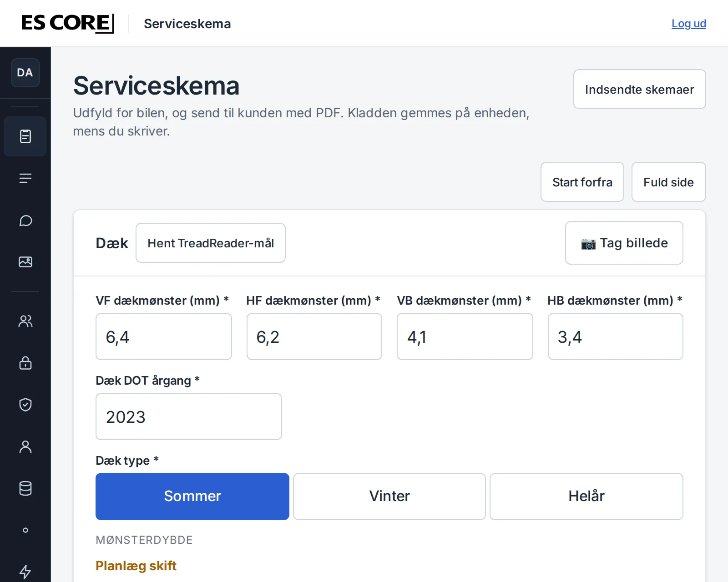The height and width of the screenshot is (582, 728).
Task: Click the text lines list sidebar icon
Action: [25, 178]
